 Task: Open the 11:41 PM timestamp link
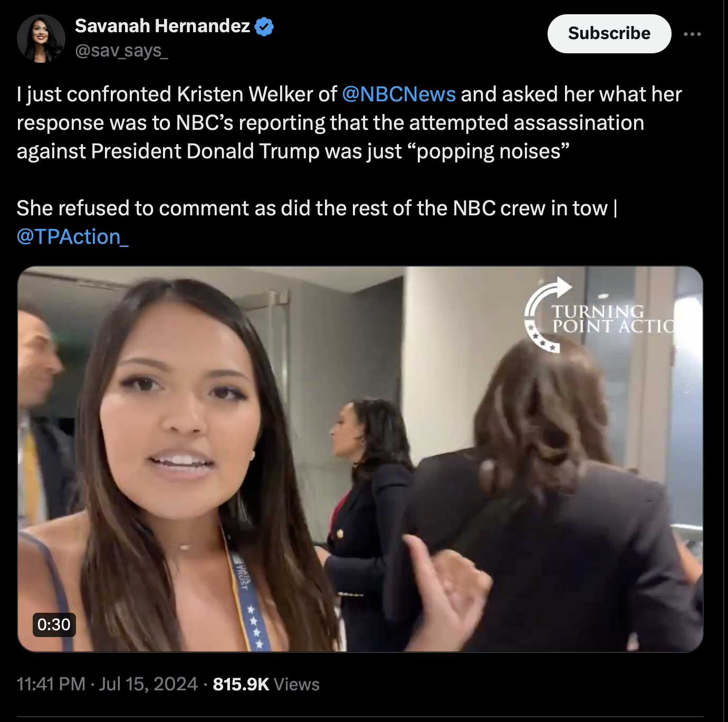click(51, 684)
